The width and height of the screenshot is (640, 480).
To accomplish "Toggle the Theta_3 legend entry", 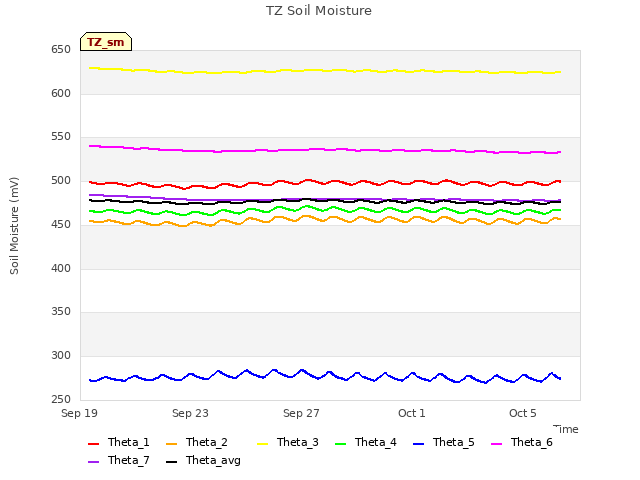I will click(288, 442).
